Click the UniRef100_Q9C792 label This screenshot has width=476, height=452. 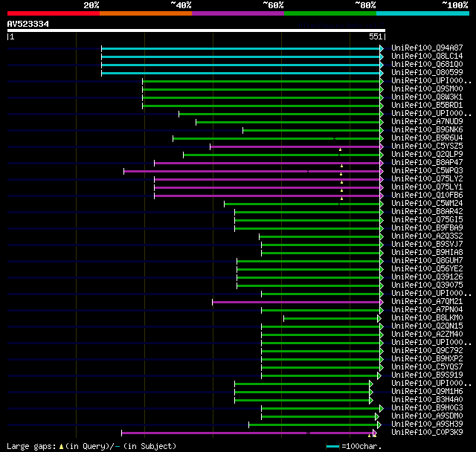pyautogui.click(x=427, y=351)
